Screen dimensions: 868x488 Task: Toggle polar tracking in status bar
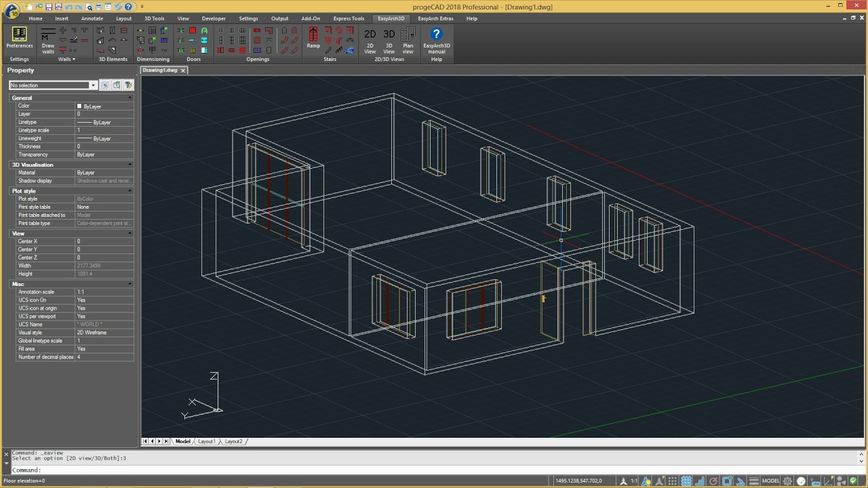tap(714, 481)
